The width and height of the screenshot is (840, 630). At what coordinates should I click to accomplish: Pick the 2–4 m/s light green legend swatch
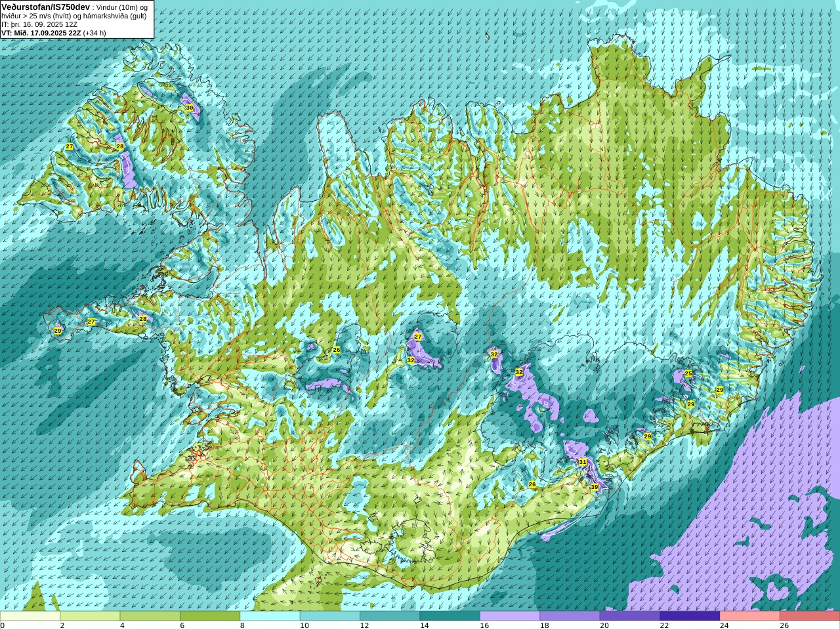90,616
